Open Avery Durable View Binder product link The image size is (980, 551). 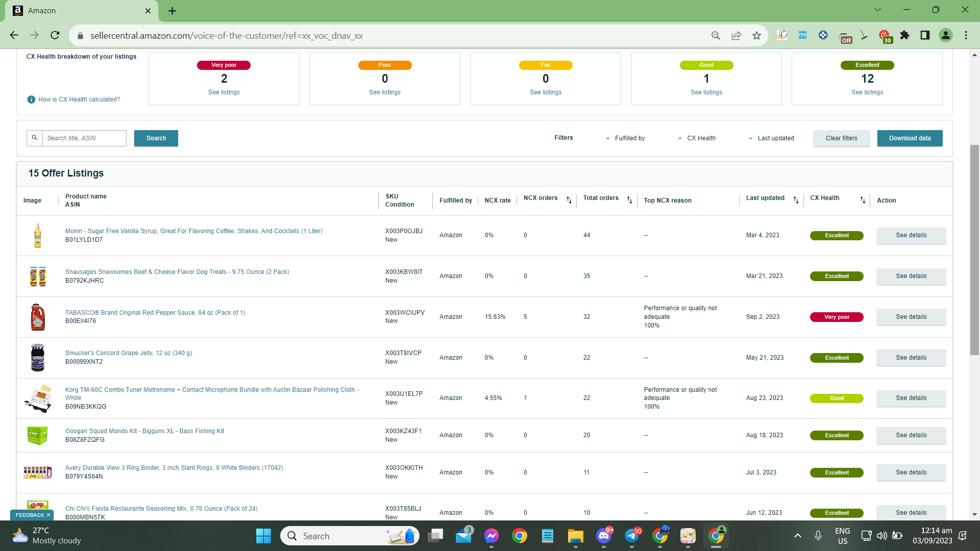tap(174, 468)
